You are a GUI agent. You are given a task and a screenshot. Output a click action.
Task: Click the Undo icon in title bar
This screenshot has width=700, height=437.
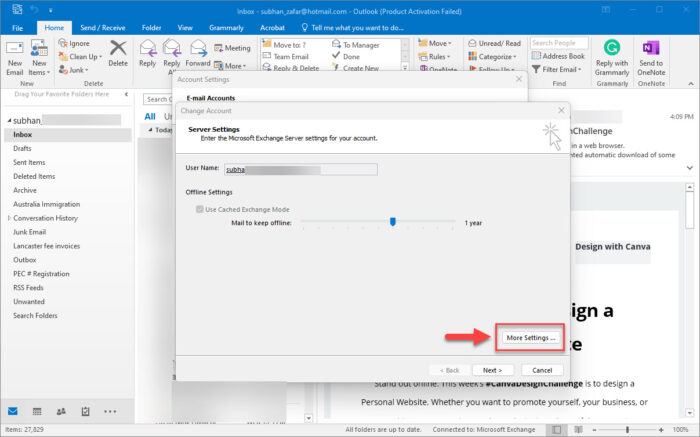[34, 9]
